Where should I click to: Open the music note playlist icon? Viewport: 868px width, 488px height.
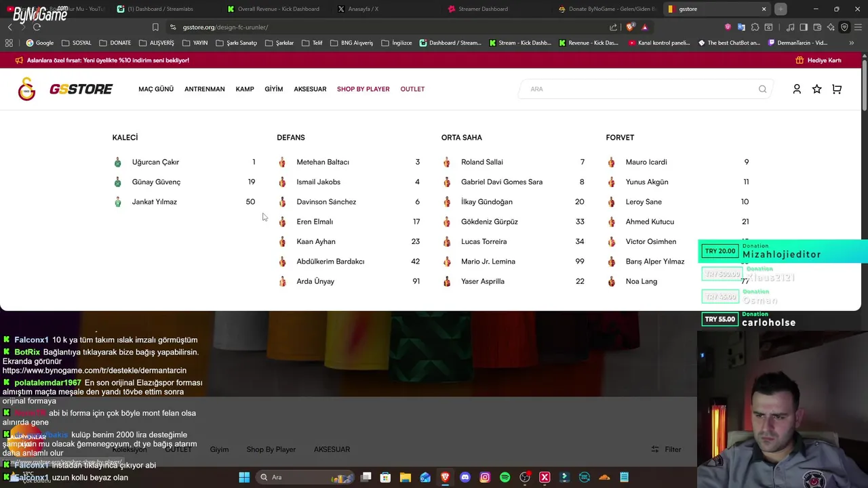790,27
